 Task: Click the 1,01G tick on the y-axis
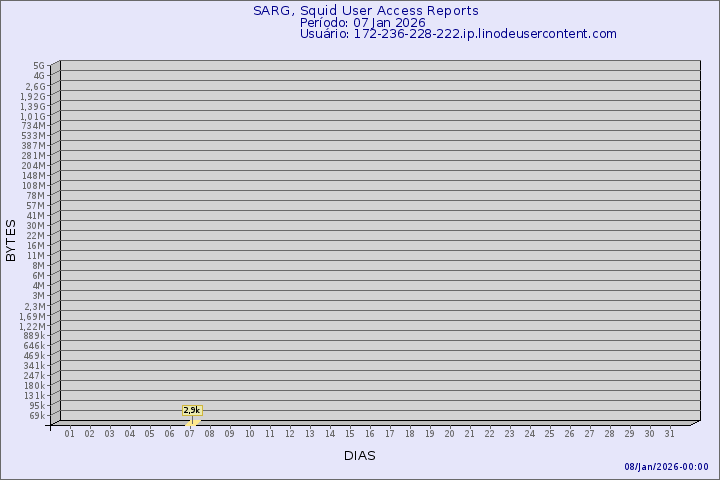pyautogui.click(x=33, y=116)
